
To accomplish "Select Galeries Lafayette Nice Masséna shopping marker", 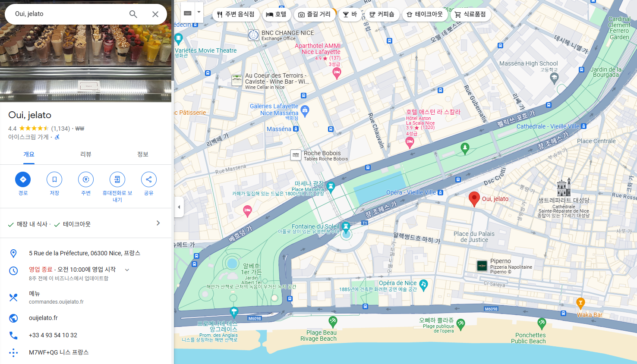I will [x=305, y=111].
